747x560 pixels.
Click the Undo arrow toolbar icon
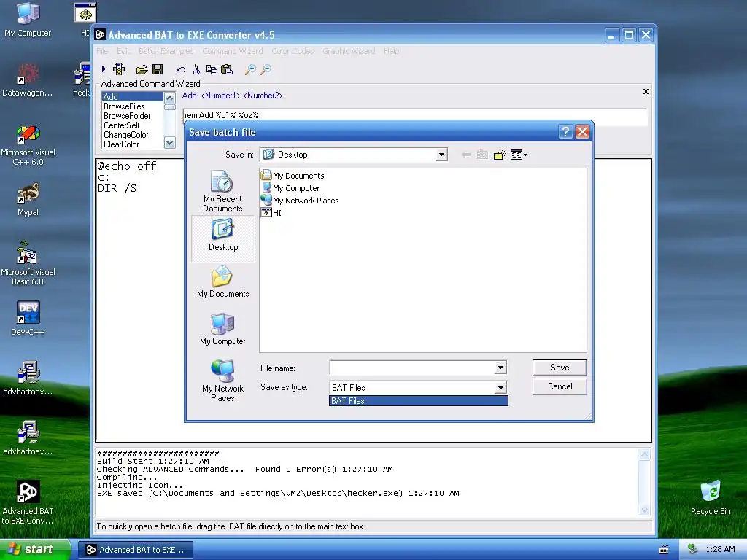tap(181, 70)
